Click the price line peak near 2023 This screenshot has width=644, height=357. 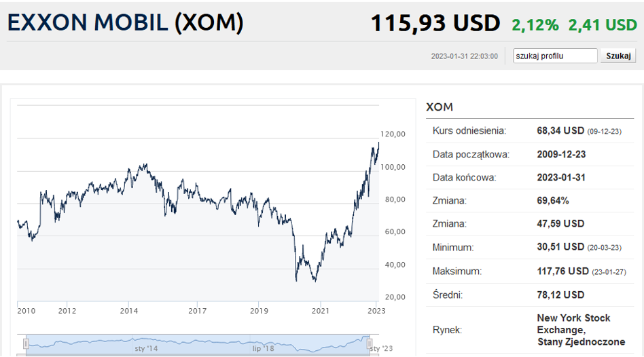click(378, 143)
